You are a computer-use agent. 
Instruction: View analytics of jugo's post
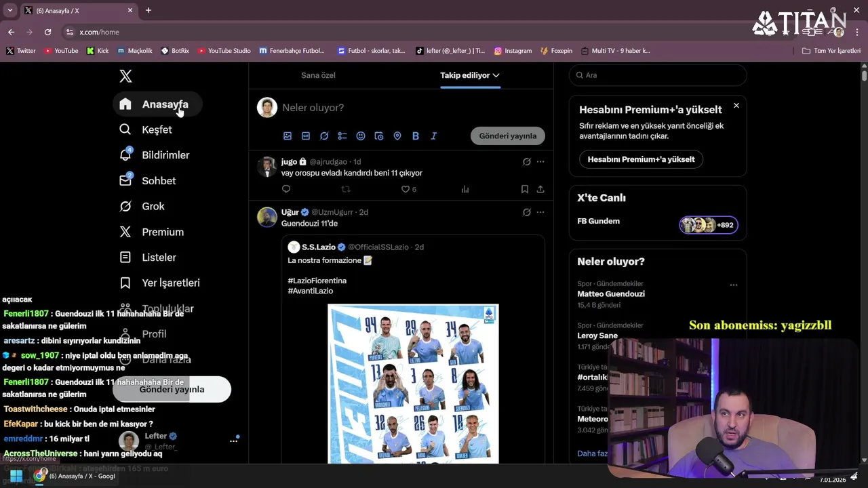click(x=465, y=189)
